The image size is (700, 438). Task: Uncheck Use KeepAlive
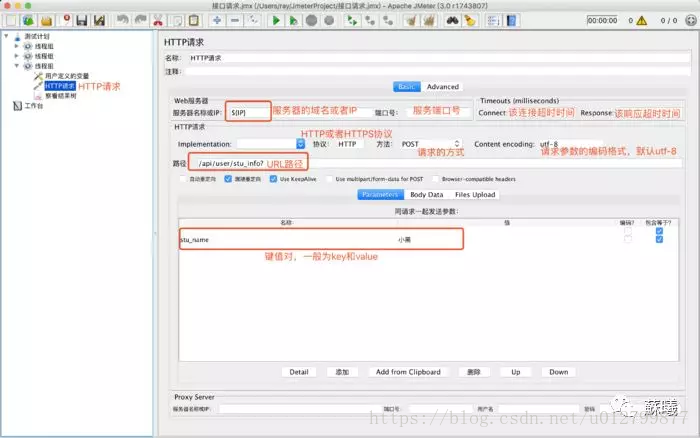[x=273, y=179]
